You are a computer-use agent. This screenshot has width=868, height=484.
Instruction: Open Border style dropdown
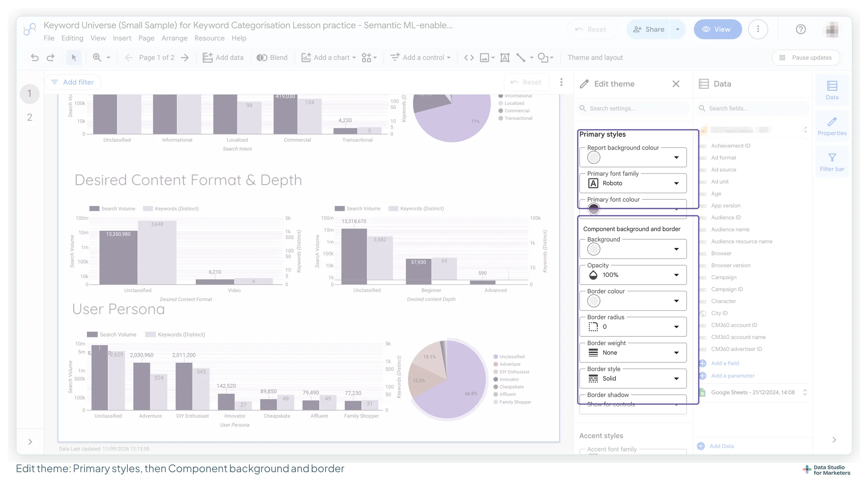[633, 379]
